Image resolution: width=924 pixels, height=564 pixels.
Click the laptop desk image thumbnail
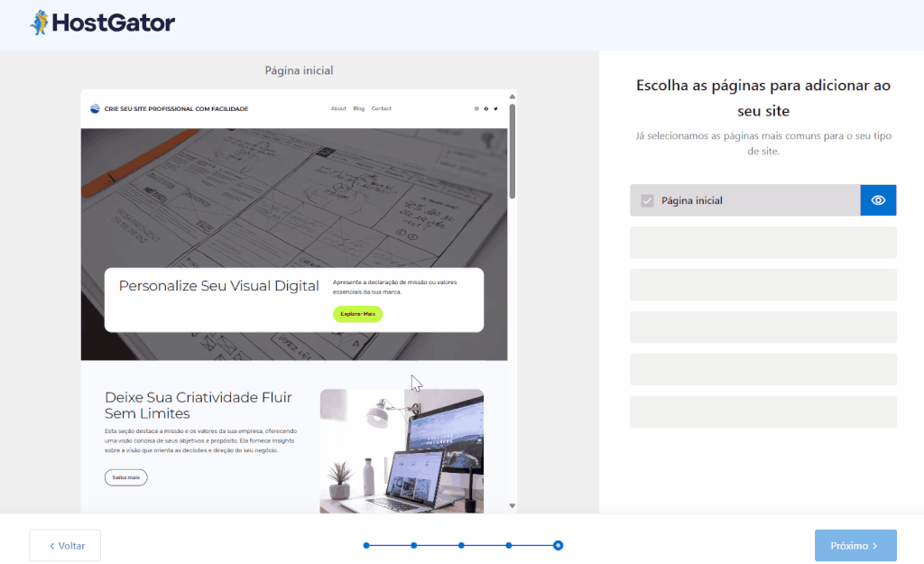402,451
